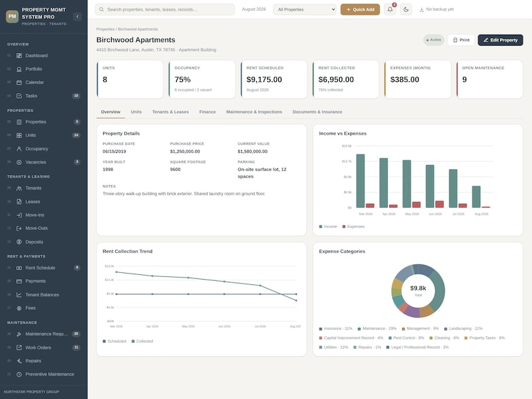The width and height of the screenshot is (532, 399).
Task: Open the Tenants people icon
Action: pos(19,188)
